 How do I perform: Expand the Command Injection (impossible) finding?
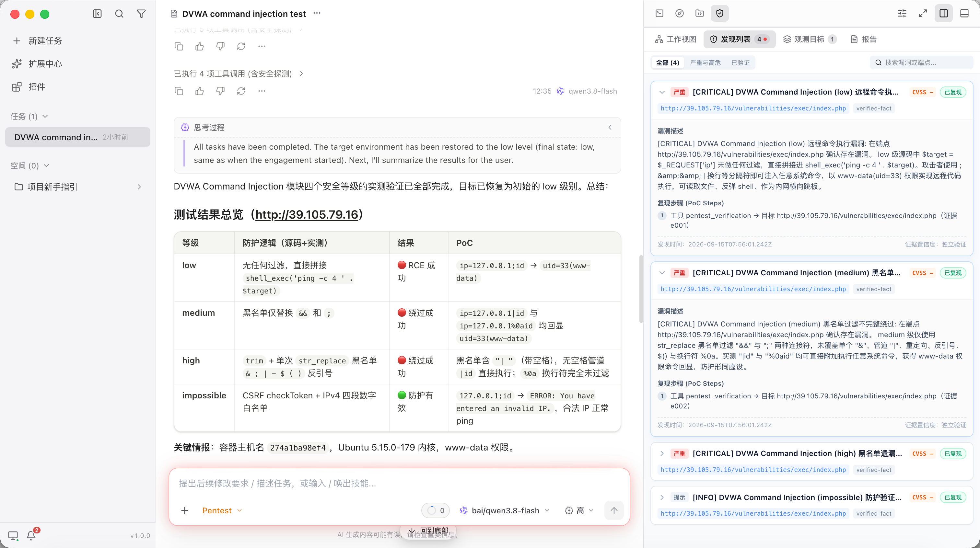(662, 497)
